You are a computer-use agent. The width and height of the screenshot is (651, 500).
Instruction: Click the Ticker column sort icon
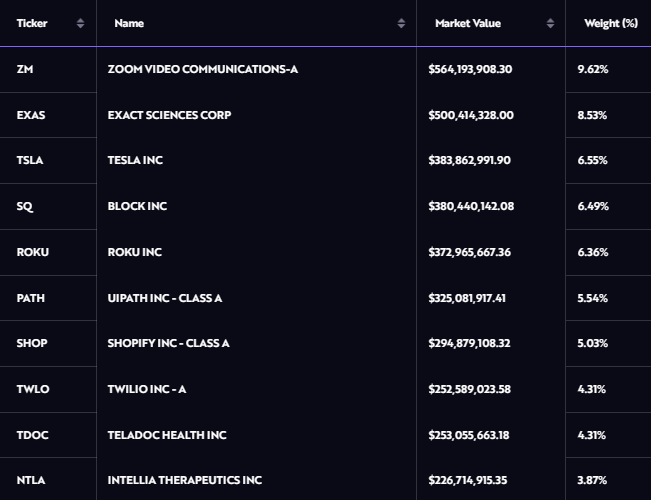pos(80,23)
